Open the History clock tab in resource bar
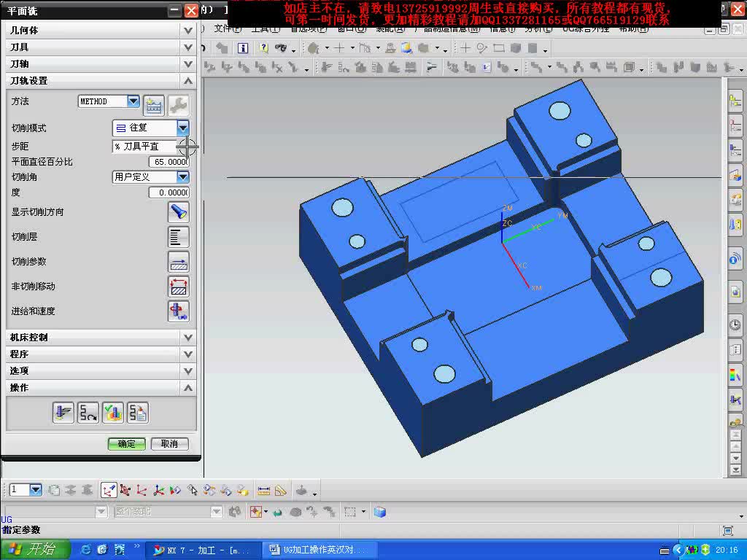This screenshot has width=747, height=560. point(735,324)
